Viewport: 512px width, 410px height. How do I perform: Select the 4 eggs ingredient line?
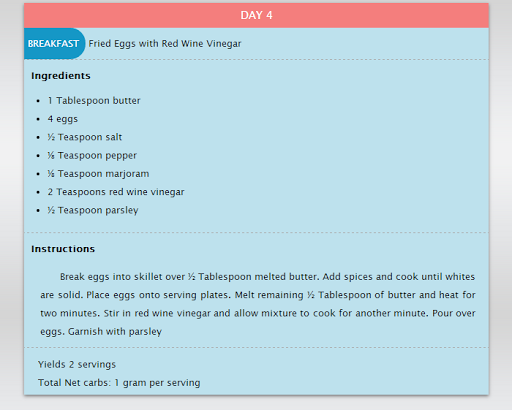tap(63, 119)
